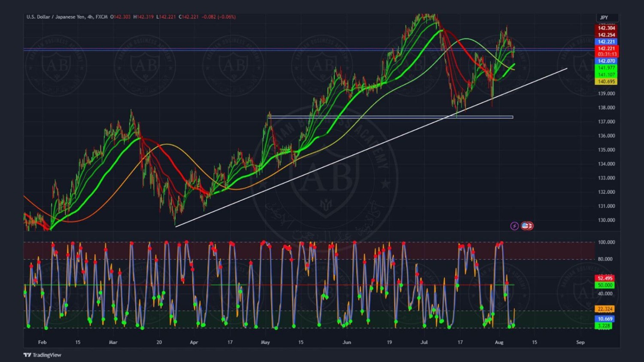Click the blue 142.070 price label
This screenshot has width=644, height=362.
tap(606, 61)
